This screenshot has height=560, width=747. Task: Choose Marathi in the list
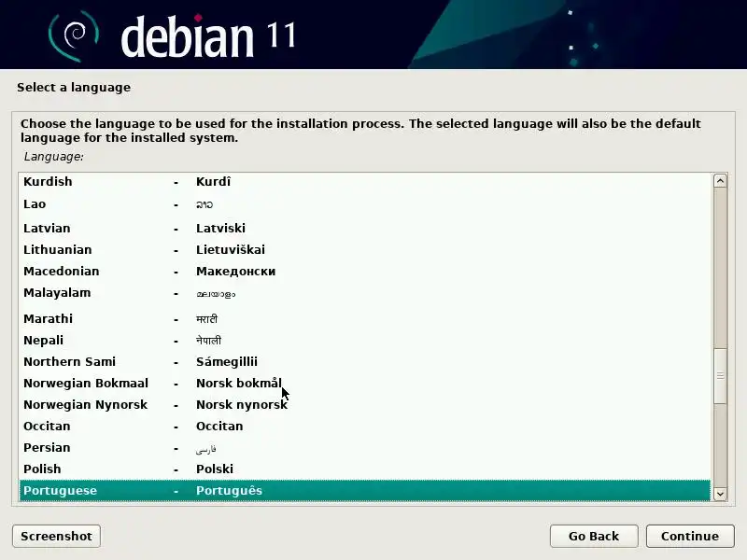click(364, 318)
